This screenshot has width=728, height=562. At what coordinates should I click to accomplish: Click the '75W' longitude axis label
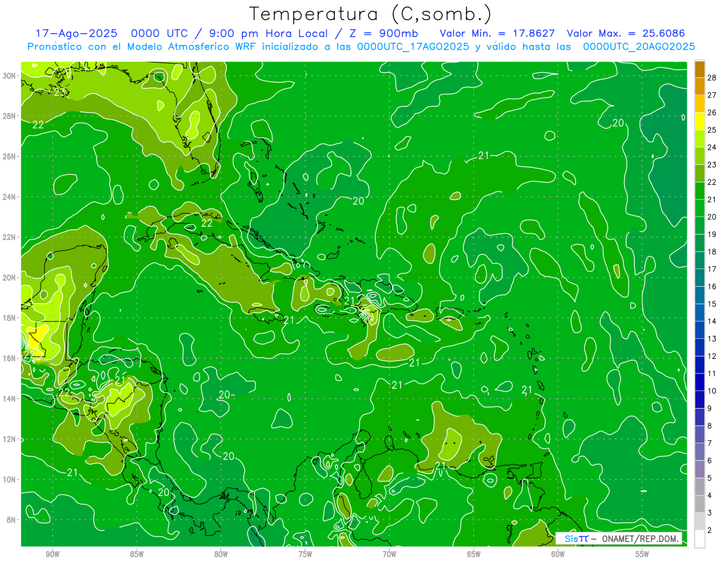305,554
